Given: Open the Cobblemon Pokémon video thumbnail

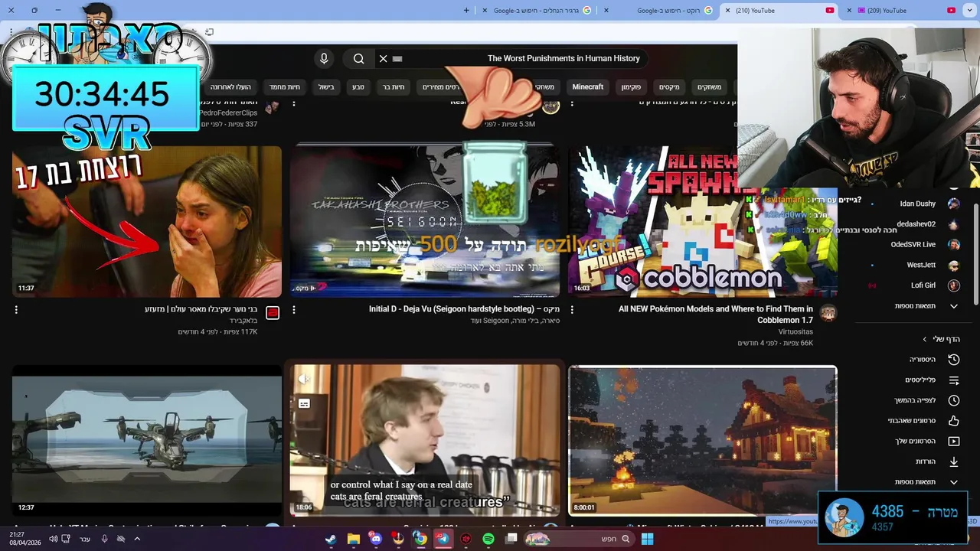Looking at the screenshot, I should pyautogui.click(x=702, y=221).
